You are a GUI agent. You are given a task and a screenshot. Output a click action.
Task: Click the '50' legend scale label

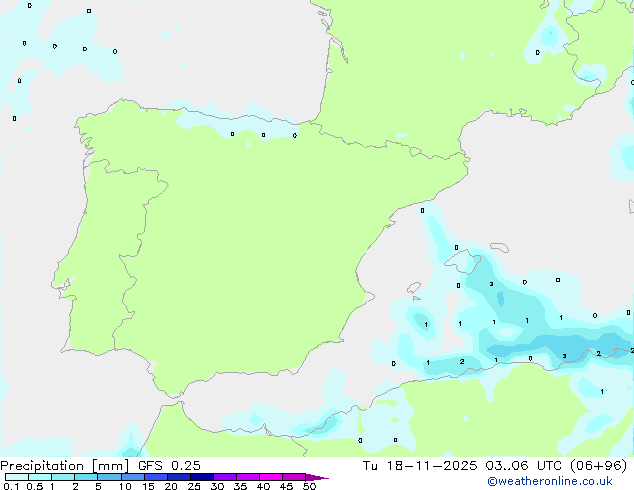[x=309, y=486]
